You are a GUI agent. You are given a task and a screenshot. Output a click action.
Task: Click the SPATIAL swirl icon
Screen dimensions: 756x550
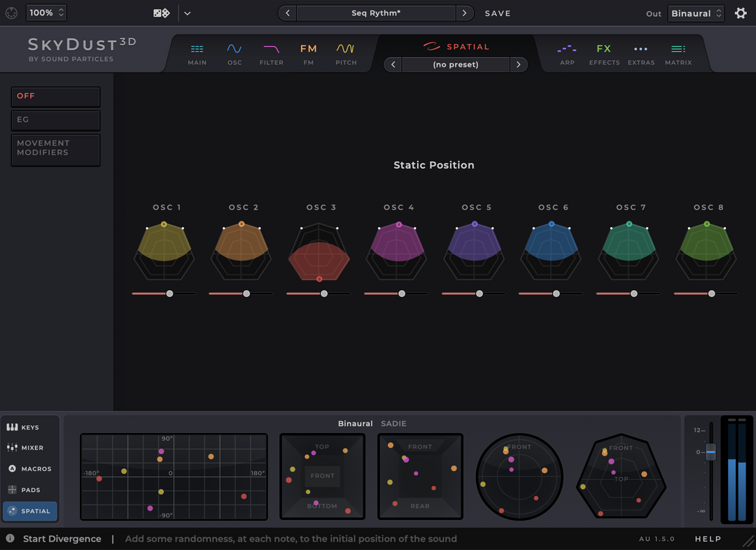(x=431, y=46)
